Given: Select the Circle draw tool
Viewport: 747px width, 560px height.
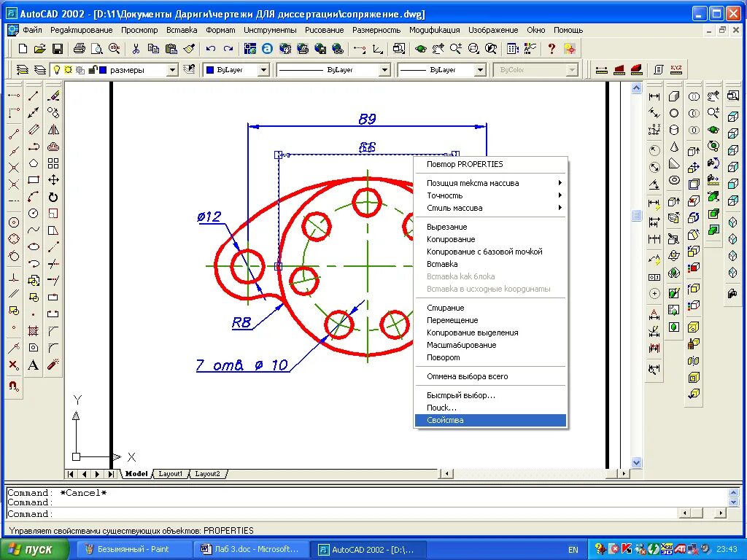Looking at the screenshot, I should point(33,214).
